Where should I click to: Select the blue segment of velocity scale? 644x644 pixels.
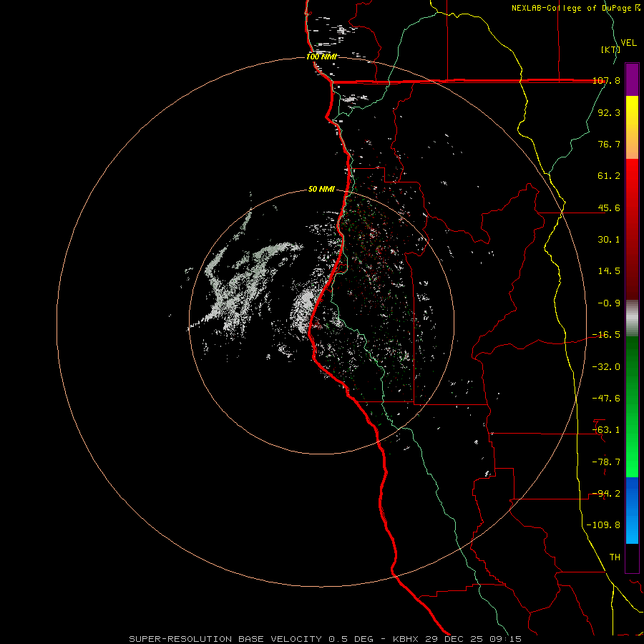(x=632, y=510)
